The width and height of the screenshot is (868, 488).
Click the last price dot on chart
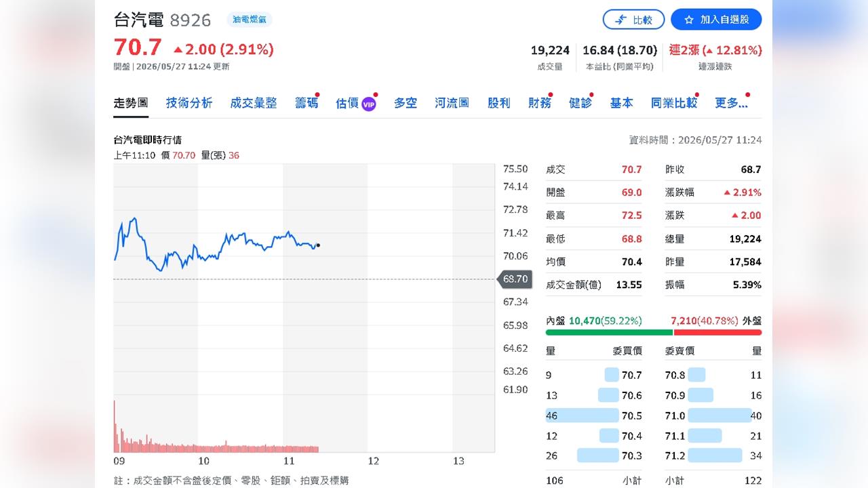[319, 245]
